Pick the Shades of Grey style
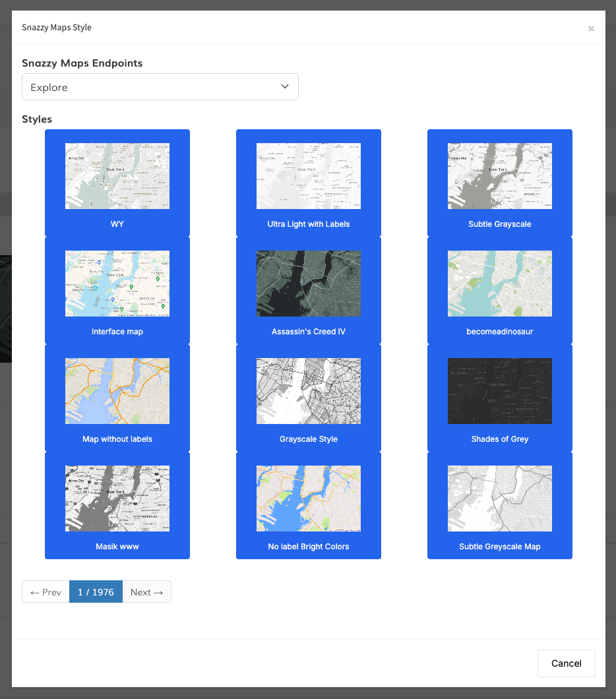 click(x=500, y=391)
